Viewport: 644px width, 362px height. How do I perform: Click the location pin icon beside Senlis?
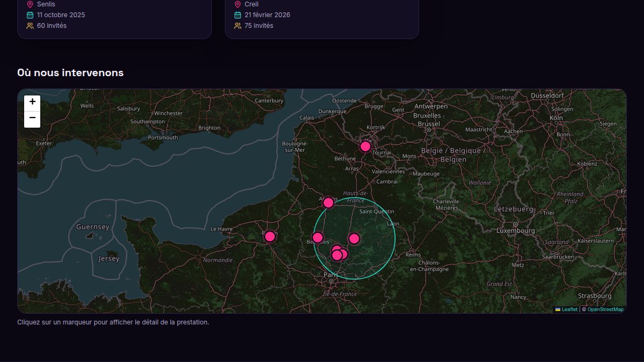tap(30, 4)
